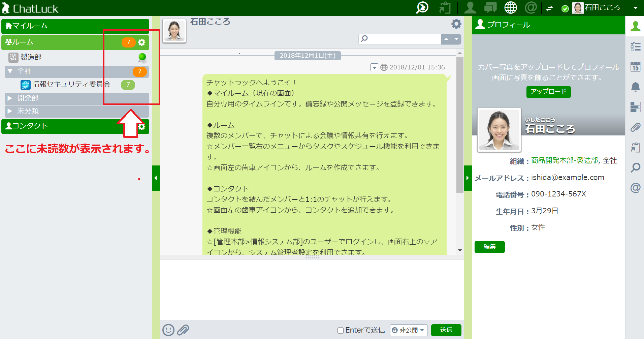
Task: Jump to next search result arrow
Action: (456, 39)
